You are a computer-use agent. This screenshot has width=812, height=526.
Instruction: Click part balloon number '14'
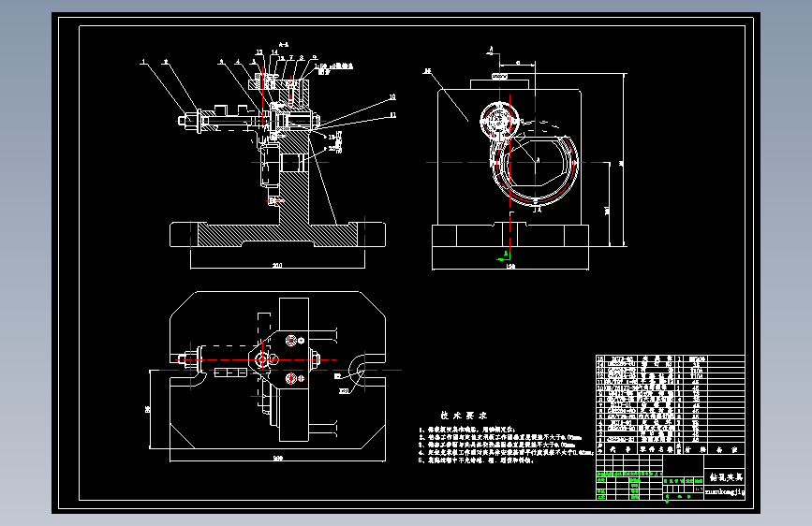click(x=274, y=52)
